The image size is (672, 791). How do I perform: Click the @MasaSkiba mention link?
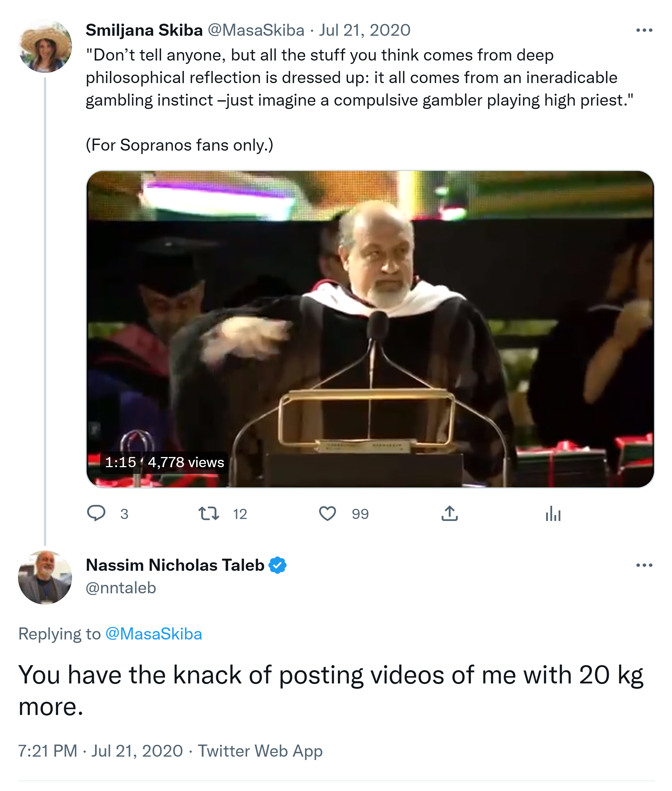[x=154, y=634]
